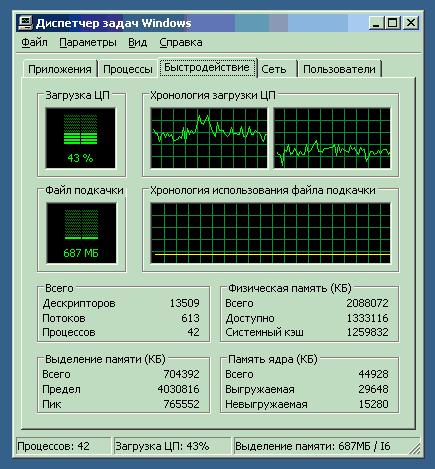This screenshot has width=435, height=469.
Task: Click the Системный кэш value 1259832
Action: click(x=367, y=332)
